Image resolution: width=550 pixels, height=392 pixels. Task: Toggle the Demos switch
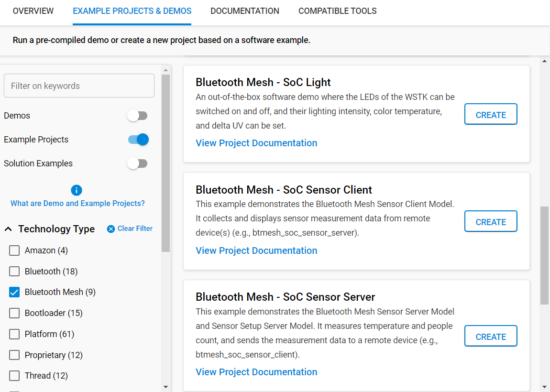pyautogui.click(x=138, y=116)
